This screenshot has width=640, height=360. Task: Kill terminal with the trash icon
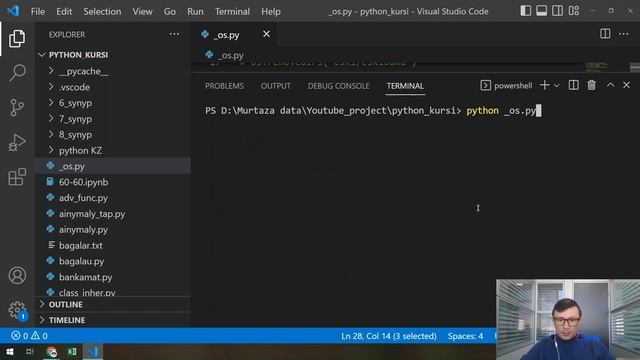[591, 85]
